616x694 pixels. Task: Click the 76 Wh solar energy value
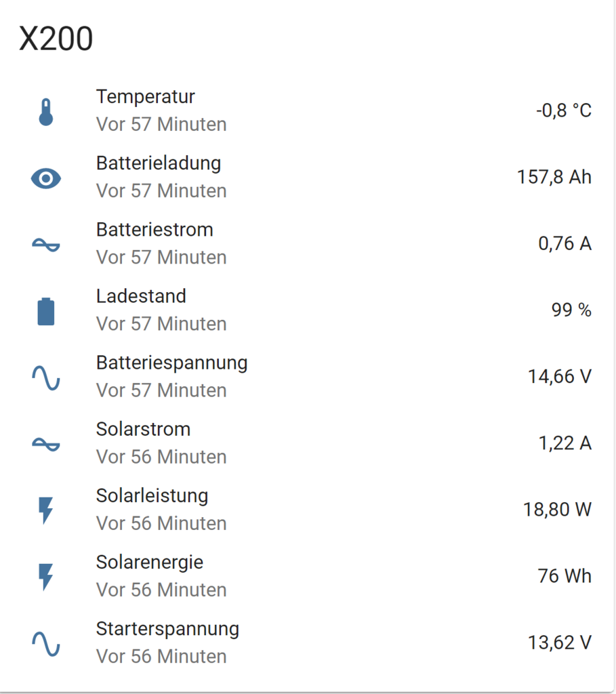tap(564, 576)
